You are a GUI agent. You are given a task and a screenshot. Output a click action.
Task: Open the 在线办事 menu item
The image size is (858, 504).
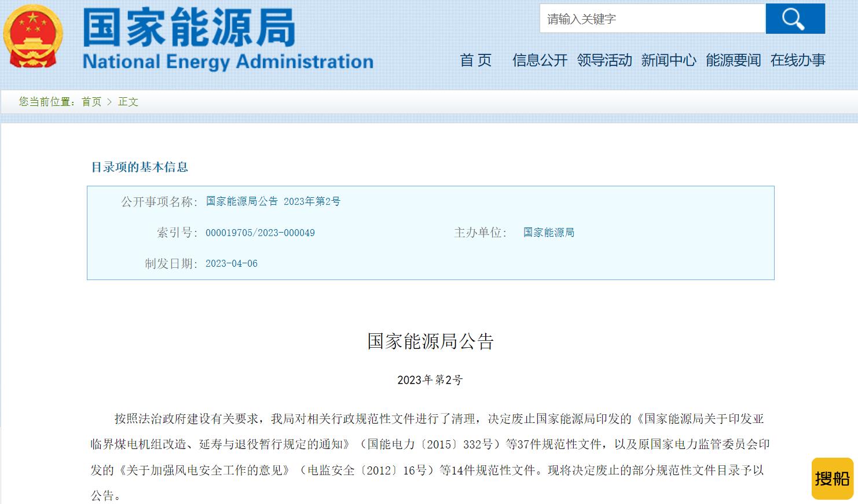tap(798, 60)
